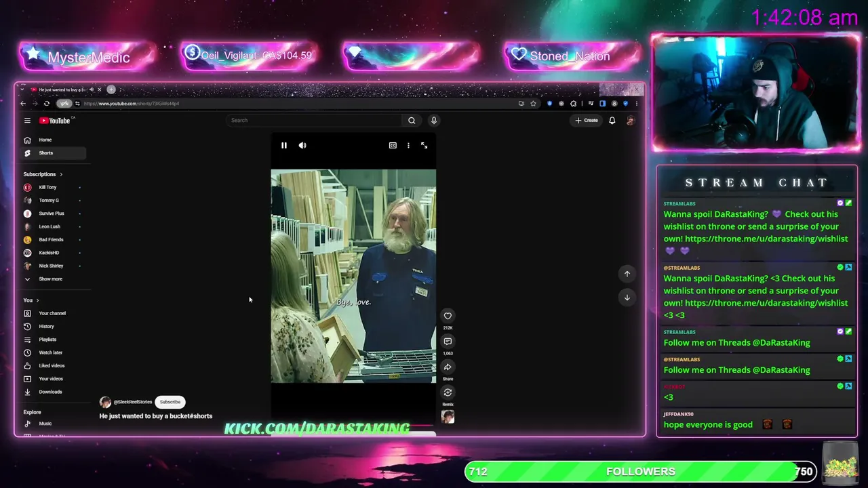This screenshot has width=868, height=488.
Task: Pause the Shorts video
Action: tap(284, 146)
